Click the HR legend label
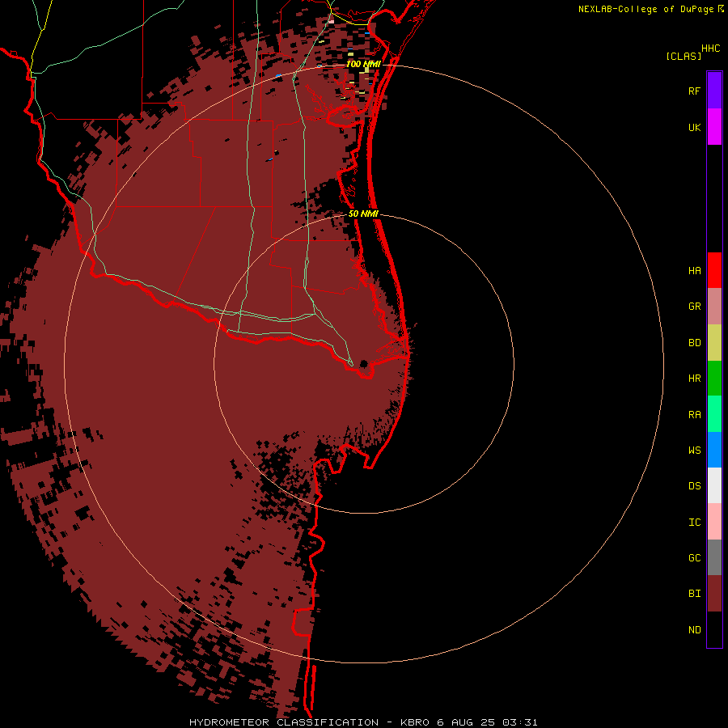 tap(695, 379)
